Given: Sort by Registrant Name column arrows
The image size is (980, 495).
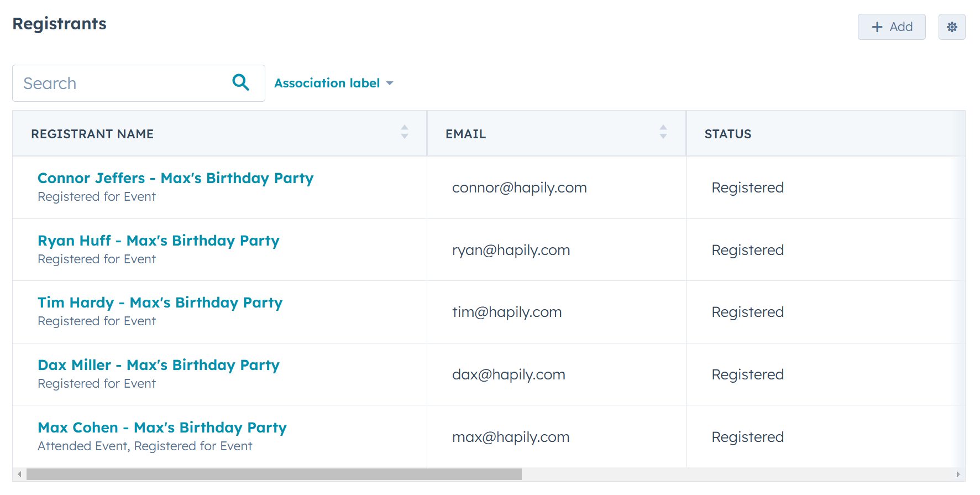Looking at the screenshot, I should [x=405, y=132].
